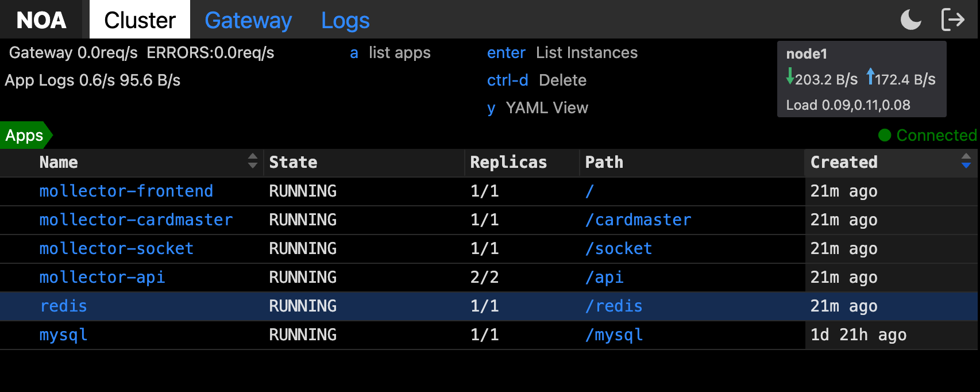Viewport: 980px width, 392px height.
Task: Click the redis app name
Action: pos(63,306)
